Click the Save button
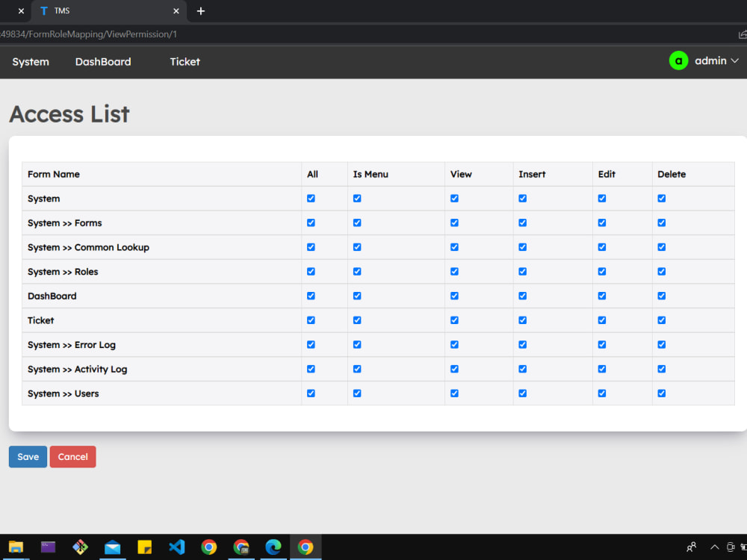747x560 pixels. coord(28,457)
